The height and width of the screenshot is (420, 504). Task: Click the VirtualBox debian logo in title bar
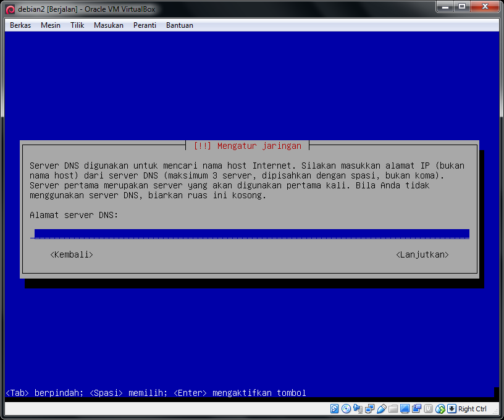pyautogui.click(x=10, y=9)
